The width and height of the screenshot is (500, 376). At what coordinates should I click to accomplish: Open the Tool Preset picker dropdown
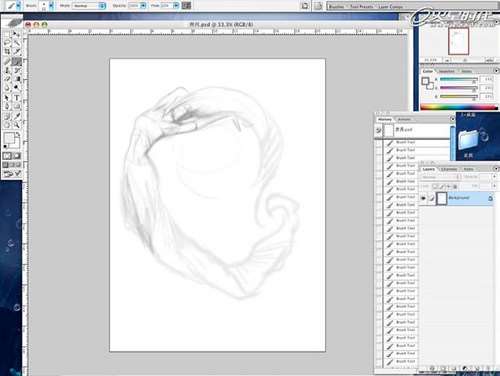(18, 6)
